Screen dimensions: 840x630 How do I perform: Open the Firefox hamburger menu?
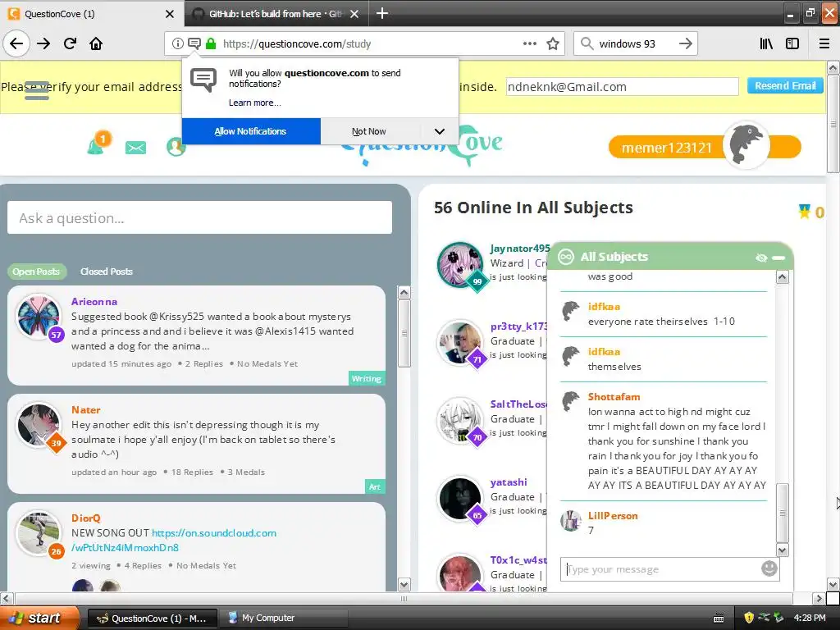(x=824, y=44)
